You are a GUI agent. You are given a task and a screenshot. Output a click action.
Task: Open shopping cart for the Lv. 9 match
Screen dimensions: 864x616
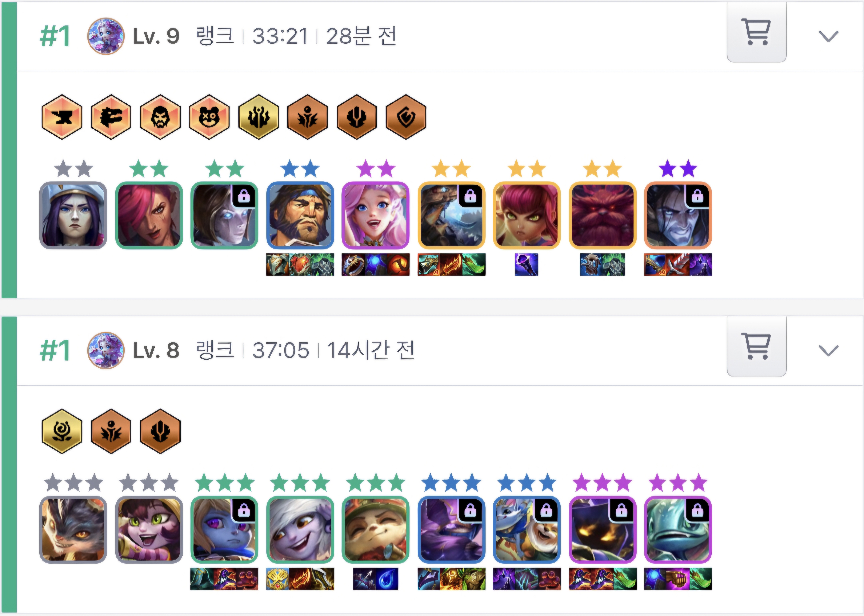[757, 32]
